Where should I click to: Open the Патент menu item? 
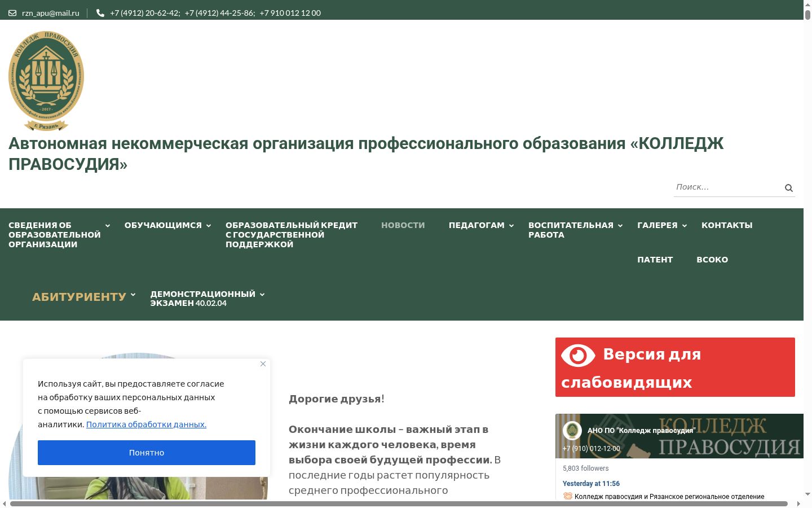655,260
